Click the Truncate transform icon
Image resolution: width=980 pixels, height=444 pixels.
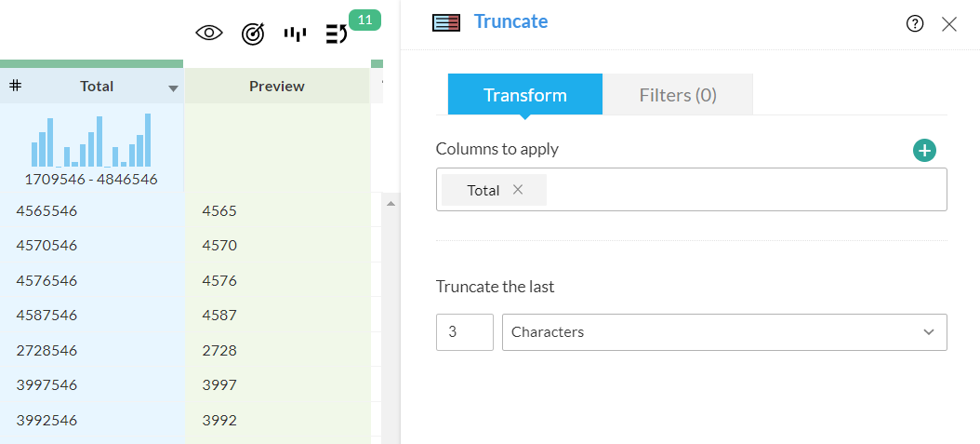[x=447, y=23]
